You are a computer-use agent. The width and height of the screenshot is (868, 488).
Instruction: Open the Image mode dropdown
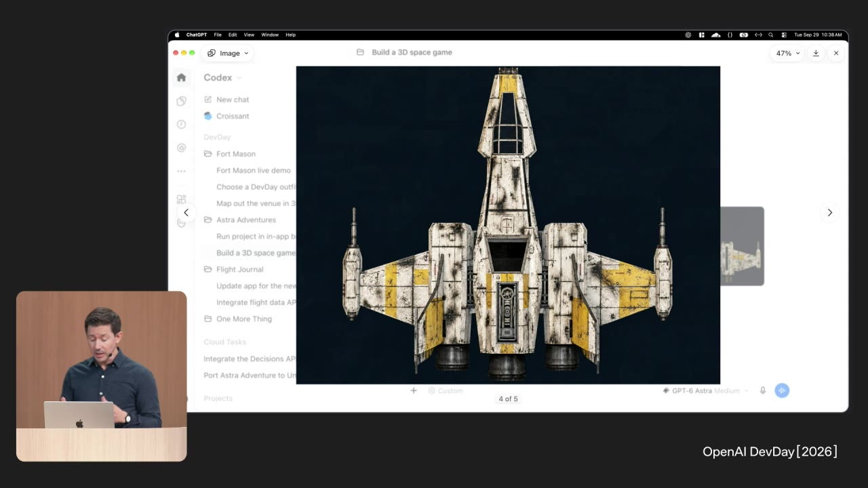click(229, 53)
